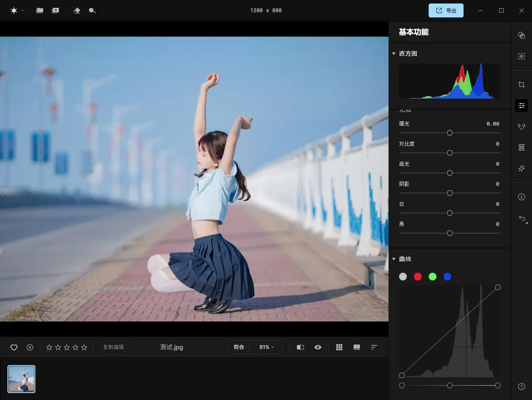
Task: Open the 81% zoom level dropdown
Action: [x=266, y=347]
